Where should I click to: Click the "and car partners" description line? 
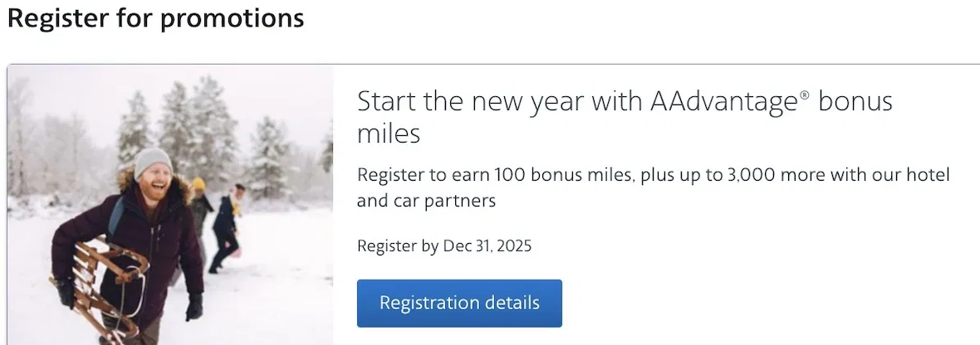(x=426, y=201)
